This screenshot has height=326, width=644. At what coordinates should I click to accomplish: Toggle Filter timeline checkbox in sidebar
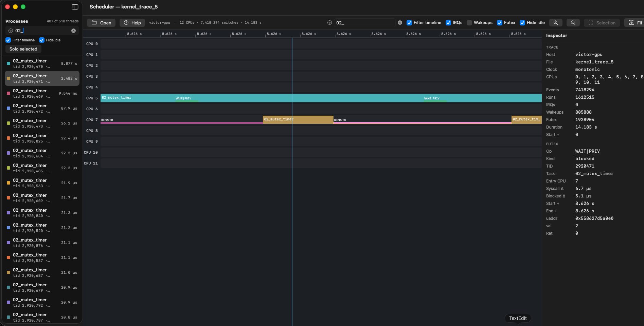[8, 40]
